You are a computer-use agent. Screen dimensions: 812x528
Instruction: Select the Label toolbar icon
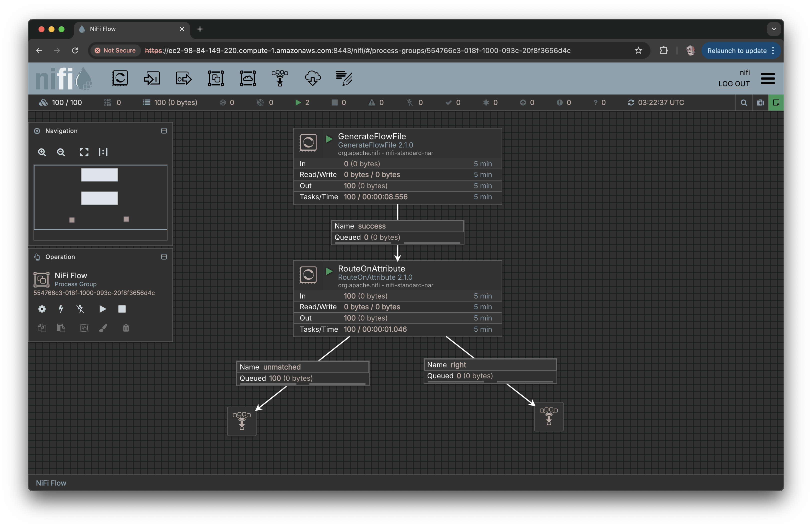coord(344,78)
